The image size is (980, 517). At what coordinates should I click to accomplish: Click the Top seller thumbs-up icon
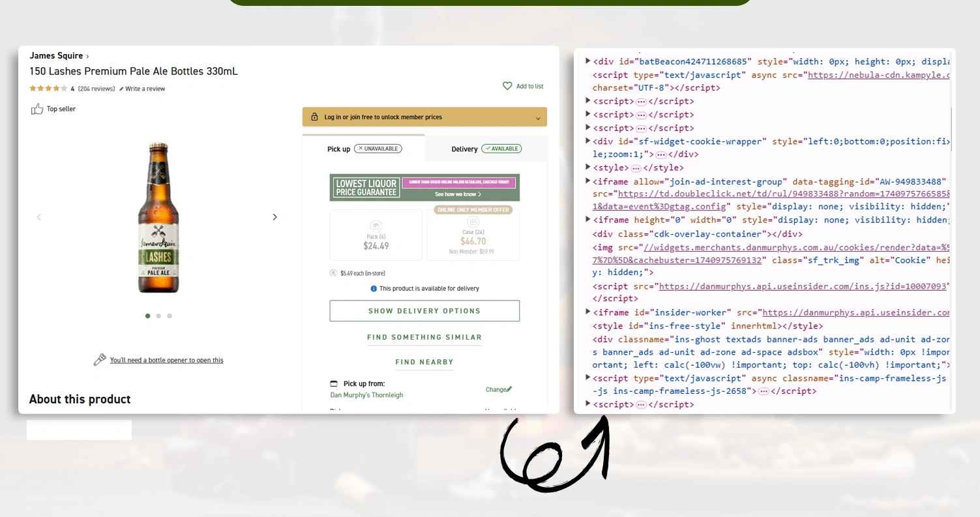37,109
